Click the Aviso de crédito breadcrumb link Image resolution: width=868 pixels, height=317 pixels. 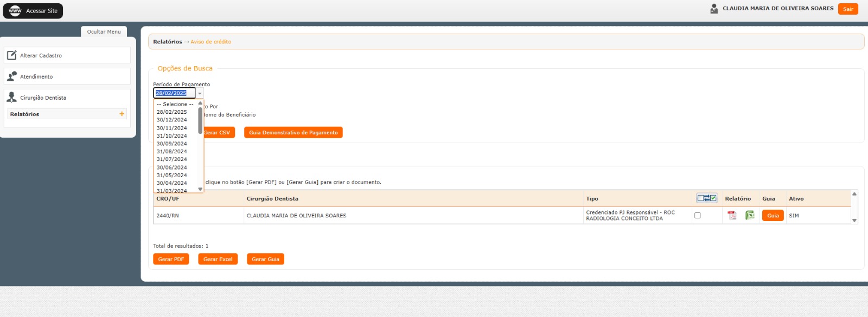tap(211, 42)
